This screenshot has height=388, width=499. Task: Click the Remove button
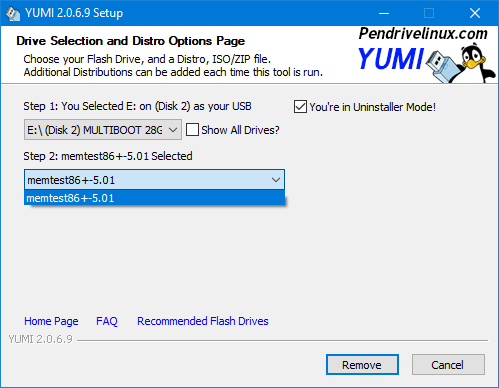pos(362,365)
